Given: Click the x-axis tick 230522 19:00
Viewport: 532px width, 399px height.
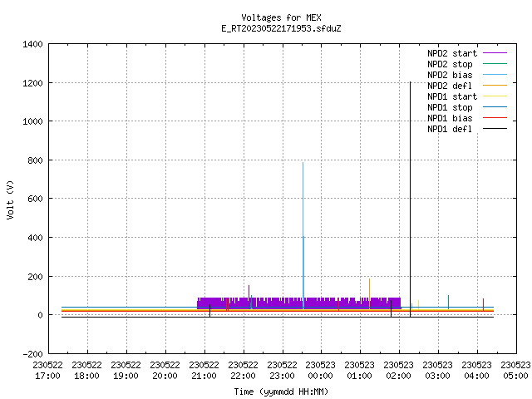Looking at the screenshot, I should tap(126, 371).
